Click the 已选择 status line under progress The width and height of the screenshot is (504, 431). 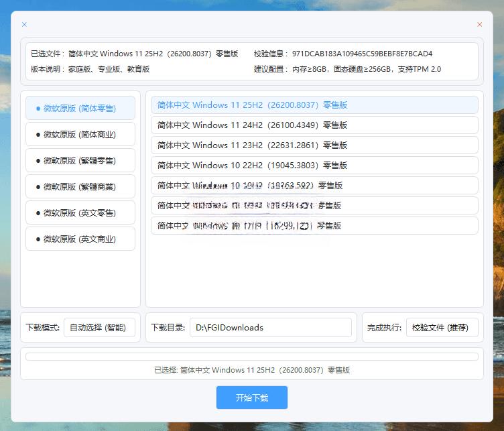pos(252,370)
